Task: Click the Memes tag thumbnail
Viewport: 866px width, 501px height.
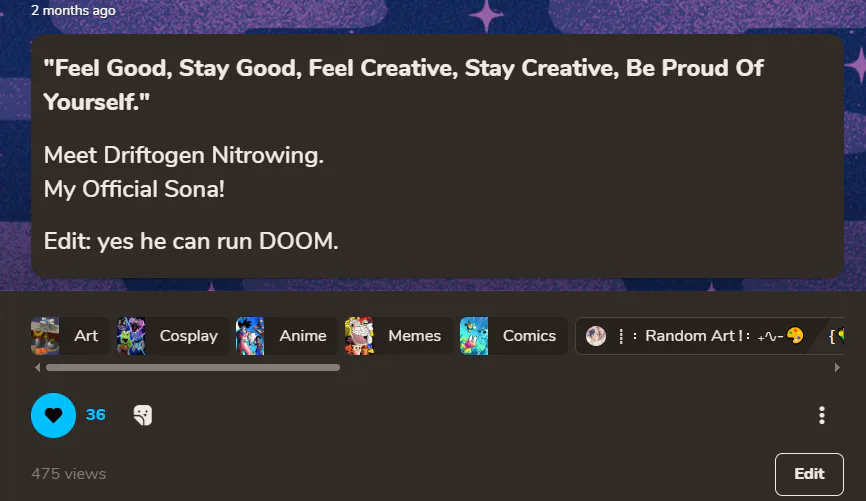Action: coord(359,336)
